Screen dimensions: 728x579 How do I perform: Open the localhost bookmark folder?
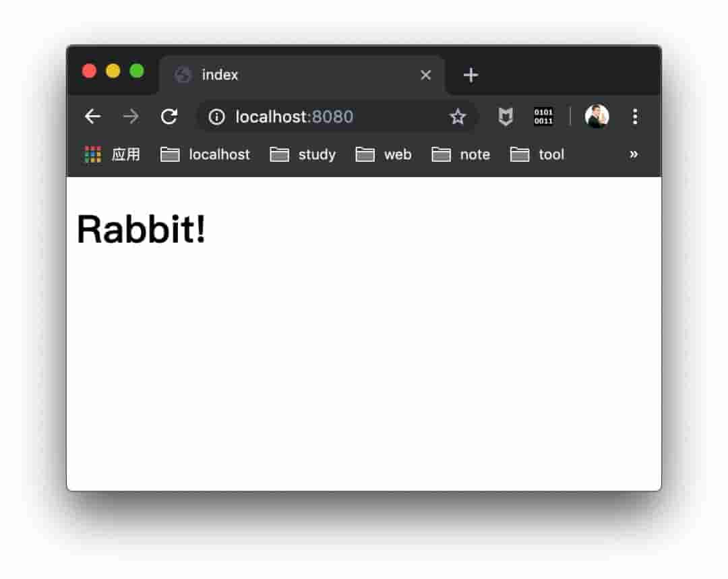pyautogui.click(x=205, y=154)
